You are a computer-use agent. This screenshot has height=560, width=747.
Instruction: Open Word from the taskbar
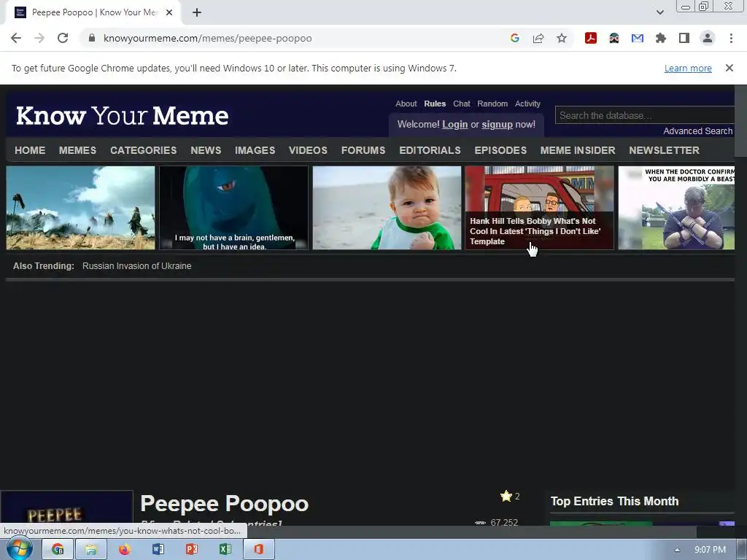click(158, 550)
